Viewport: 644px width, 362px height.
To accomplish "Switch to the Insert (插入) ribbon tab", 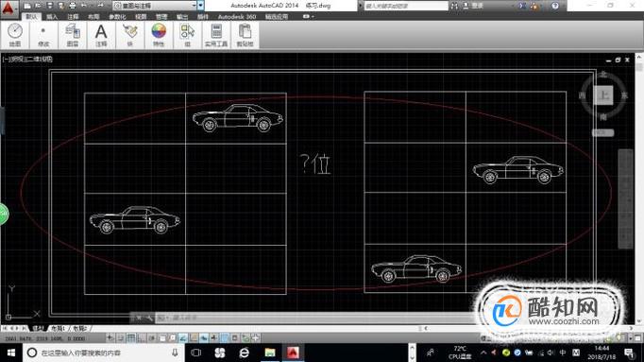I will 52,16.
